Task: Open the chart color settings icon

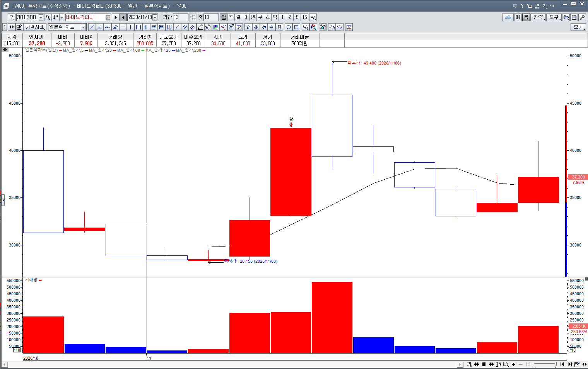Action: pyautogui.click(x=215, y=27)
